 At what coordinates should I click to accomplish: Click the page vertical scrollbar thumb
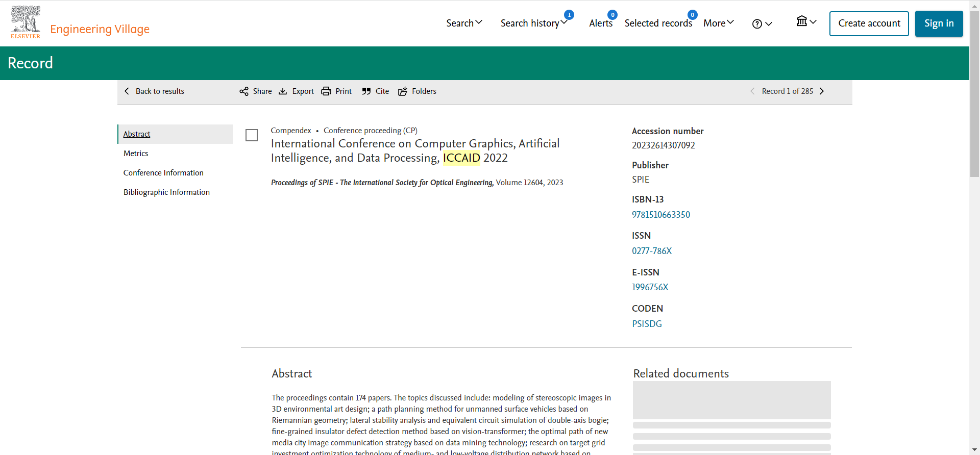click(x=975, y=94)
